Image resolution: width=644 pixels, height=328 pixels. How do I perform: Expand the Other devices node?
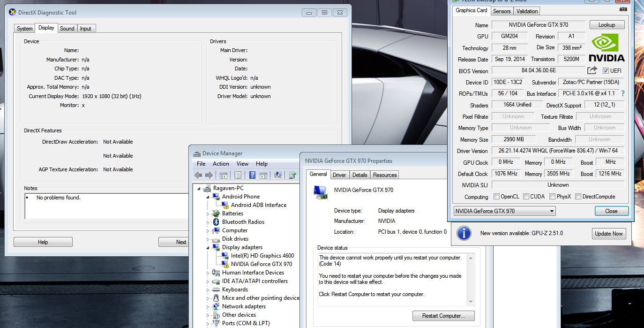208,315
